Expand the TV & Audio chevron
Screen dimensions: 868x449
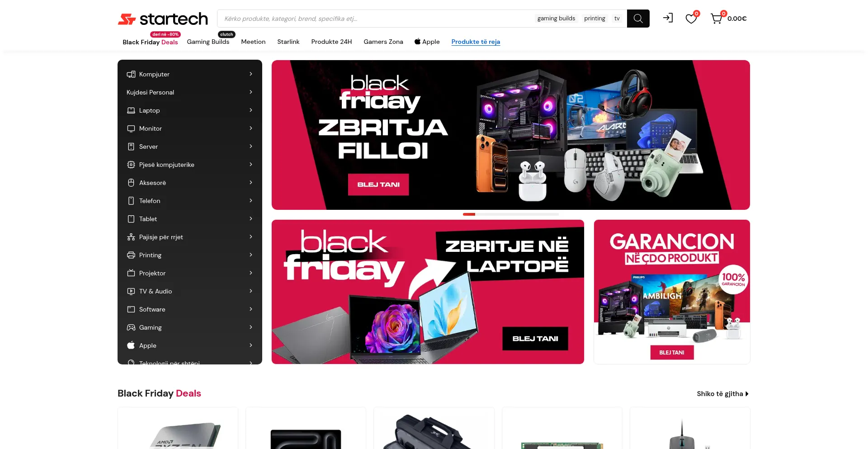pyautogui.click(x=251, y=291)
